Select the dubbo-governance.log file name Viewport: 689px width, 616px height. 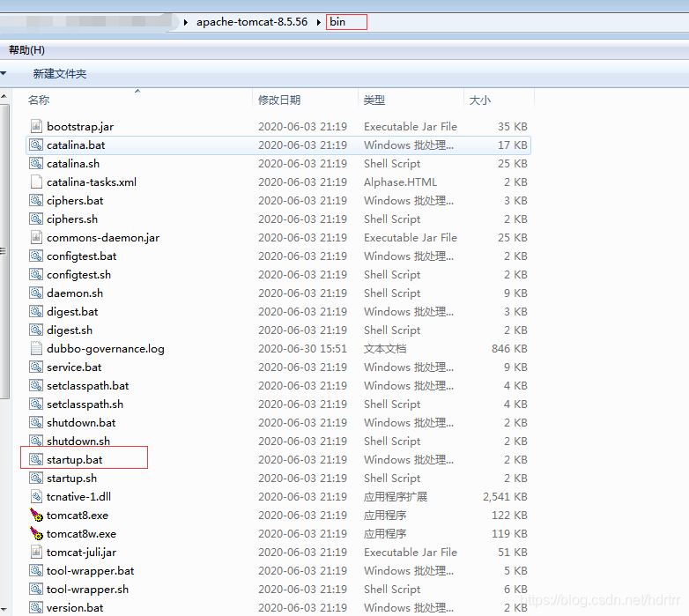pos(106,349)
